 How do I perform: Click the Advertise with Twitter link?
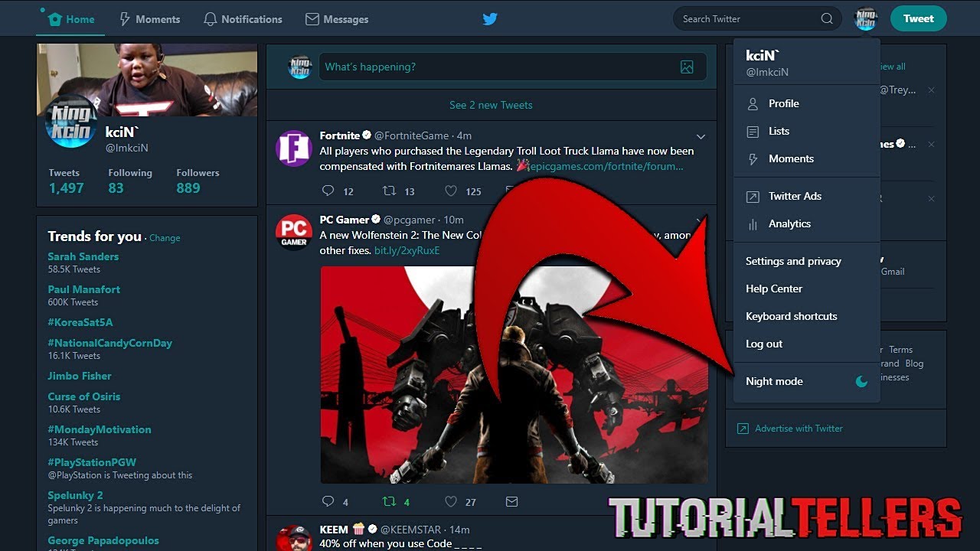pos(799,429)
